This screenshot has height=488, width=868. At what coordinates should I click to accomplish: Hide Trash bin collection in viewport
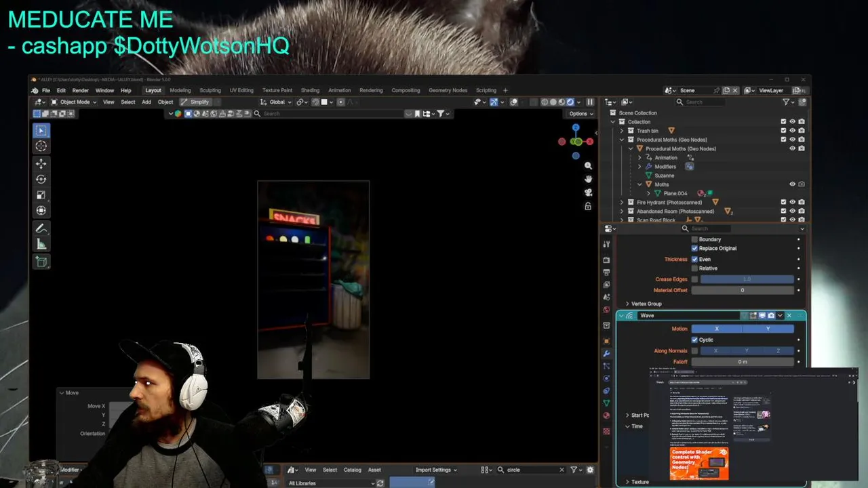(792, 131)
